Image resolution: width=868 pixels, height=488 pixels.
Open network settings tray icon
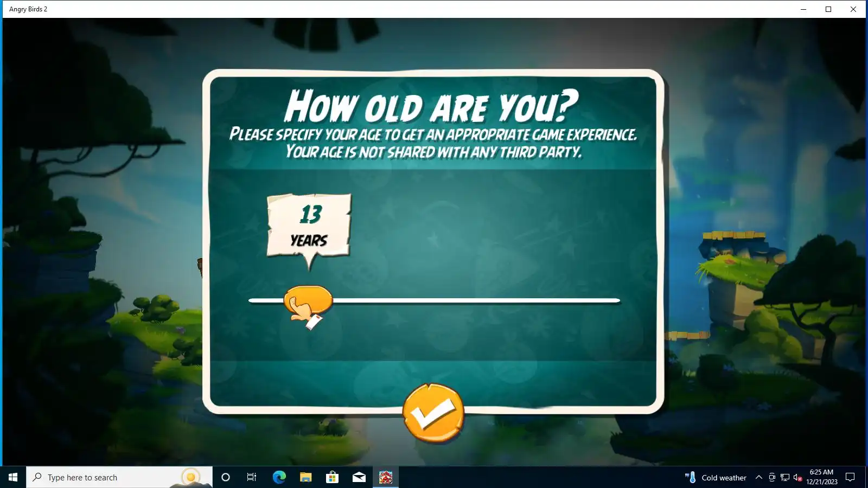click(x=785, y=477)
